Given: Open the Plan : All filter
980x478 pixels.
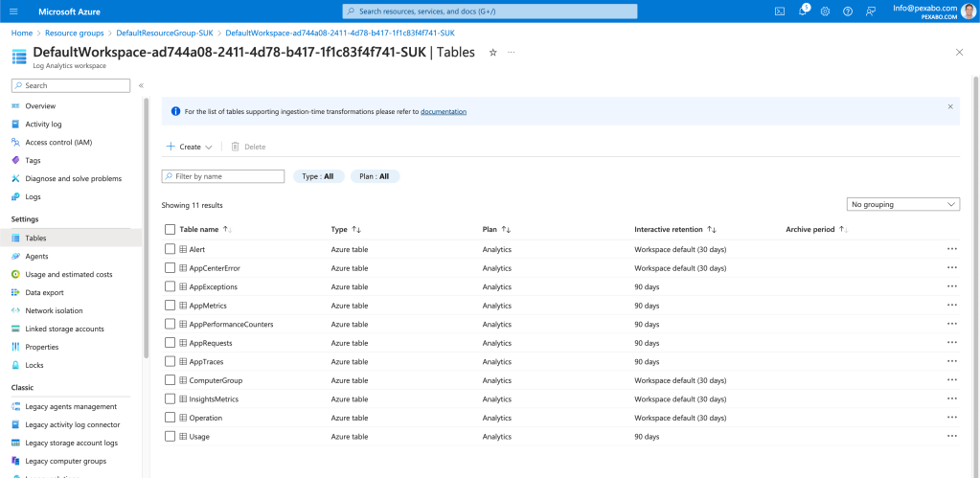Looking at the screenshot, I should (375, 177).
